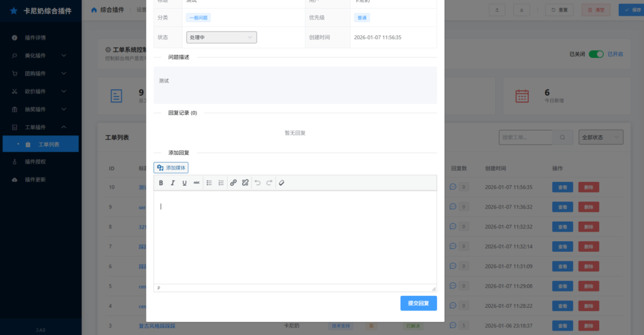Delete ticket created 2026-01-07 11:36:32

click(x=589, y=207)
